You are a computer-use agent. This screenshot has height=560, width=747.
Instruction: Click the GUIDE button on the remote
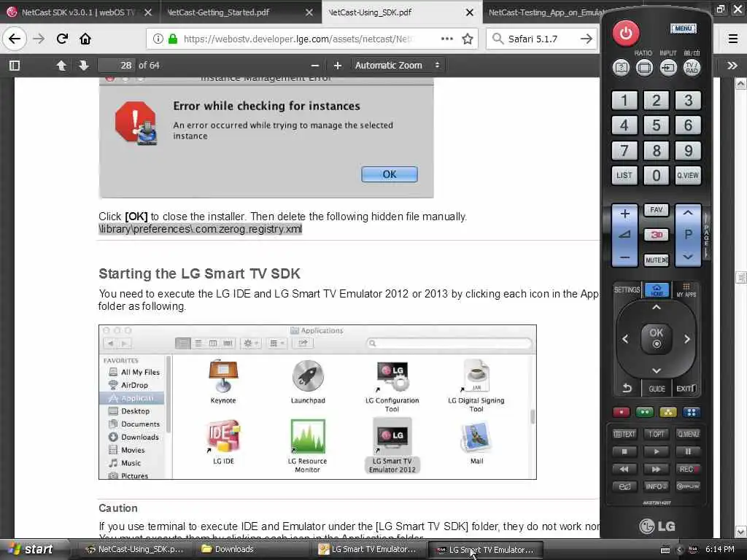[657, 389]
